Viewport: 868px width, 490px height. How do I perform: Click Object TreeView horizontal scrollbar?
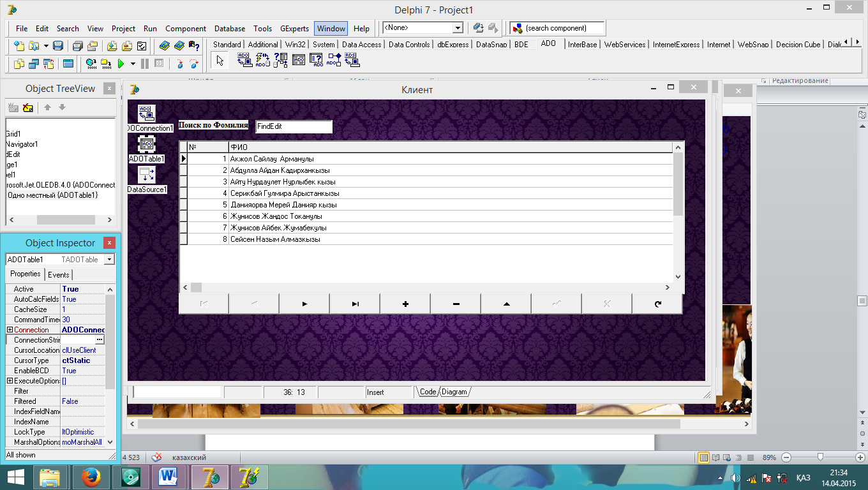61,220
